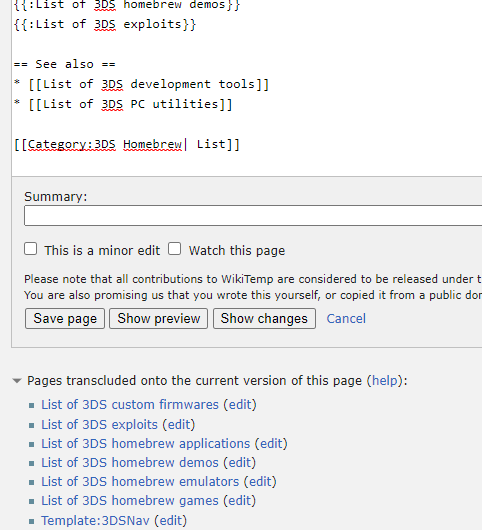Click the Show changes button
The height and width of the screenshot is (530, 482).
click(264, 318)
